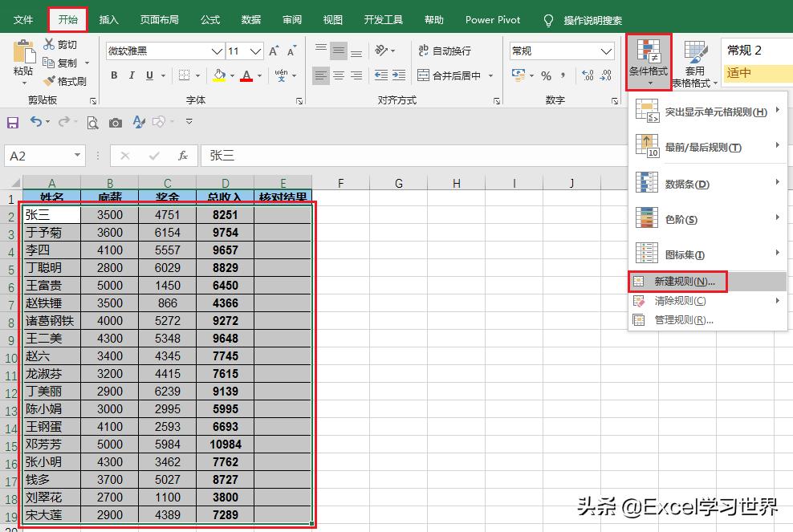Click the camera icon in quick access toolbar
Viewport: 793px width, 532px height.
(116, 123)
